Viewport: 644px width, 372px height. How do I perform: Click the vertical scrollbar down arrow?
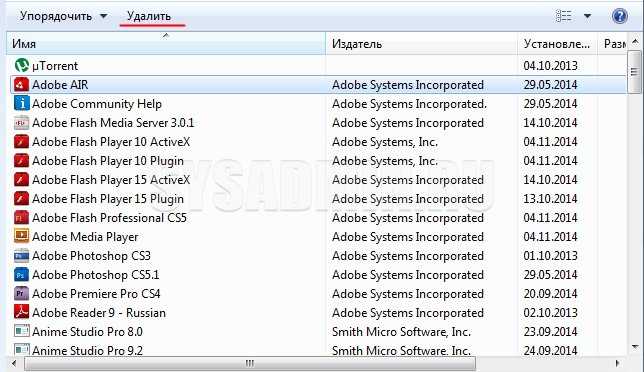635,347
